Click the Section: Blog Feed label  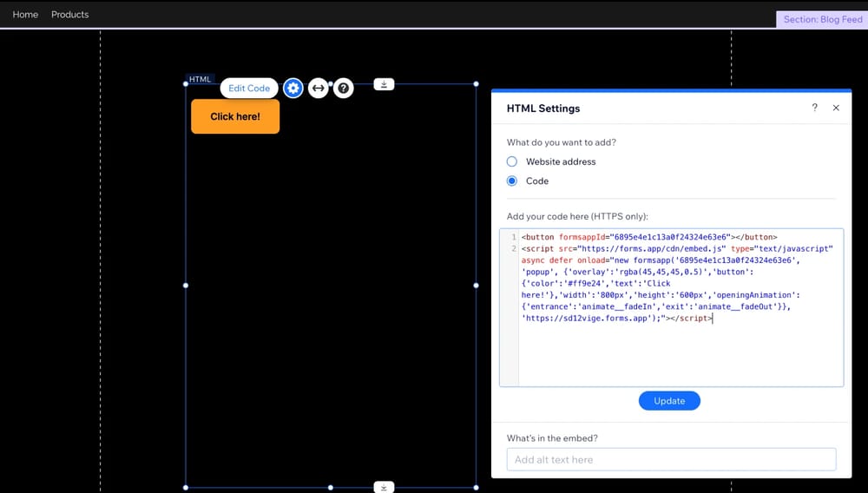(823, 19)
